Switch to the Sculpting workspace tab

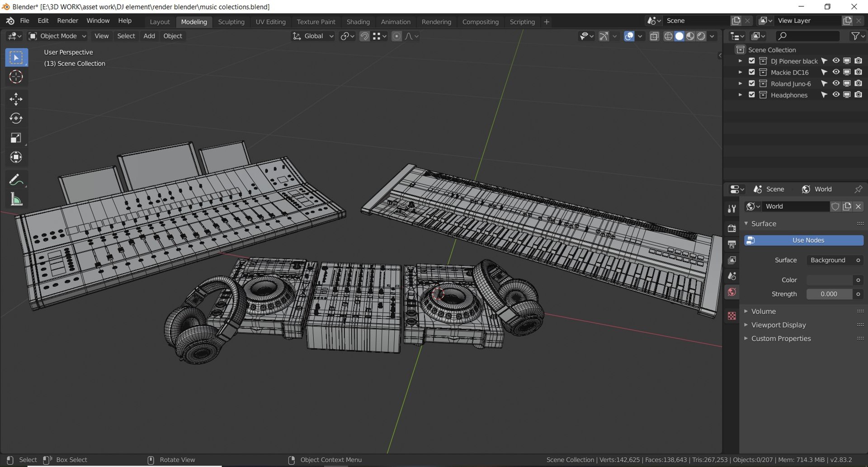point(231,22)
